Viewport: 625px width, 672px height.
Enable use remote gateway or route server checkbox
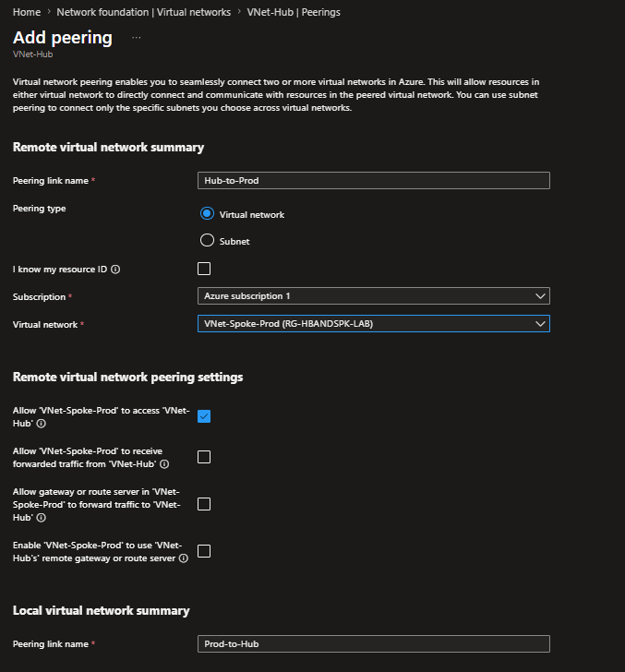click(x=204, y=551)
